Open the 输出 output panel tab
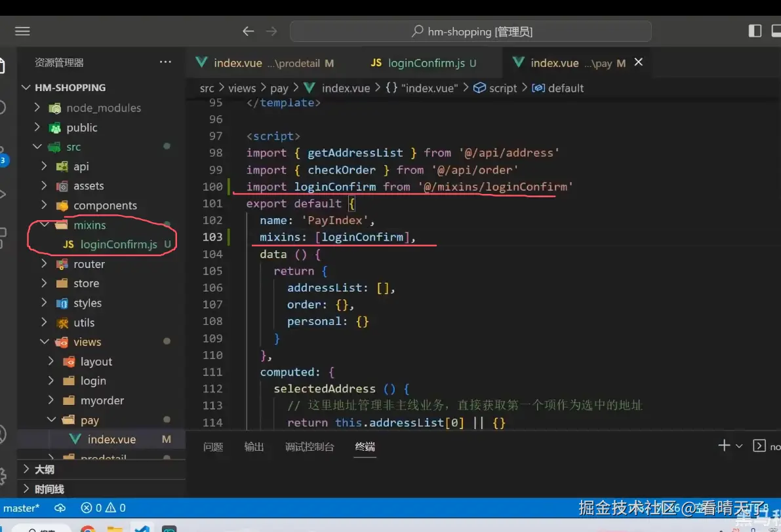Image resolution: width=781 pixels, height=532 pixels. coord(254,447)
